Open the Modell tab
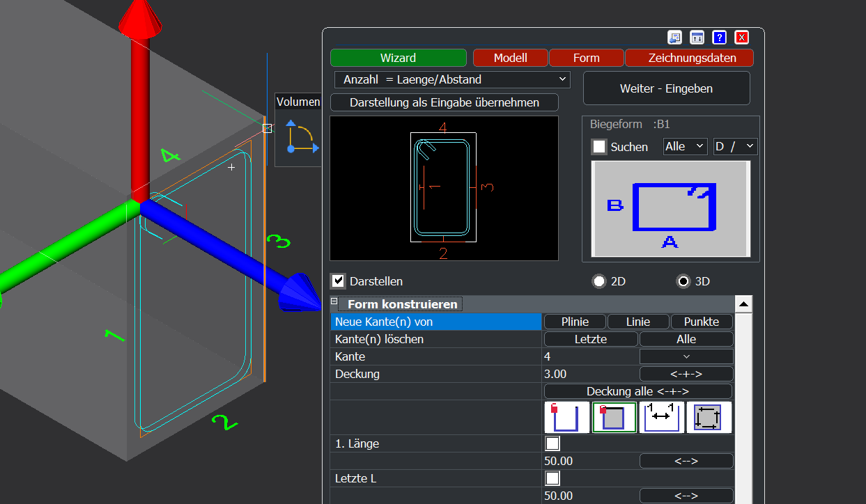This screenshot has width=866, height=504. (510, 58)
